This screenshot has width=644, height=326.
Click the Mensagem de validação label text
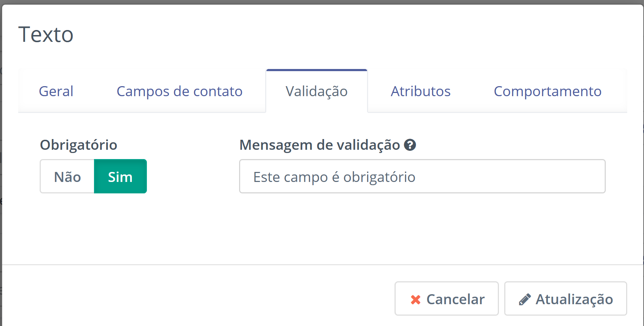[x=320, y=145]
